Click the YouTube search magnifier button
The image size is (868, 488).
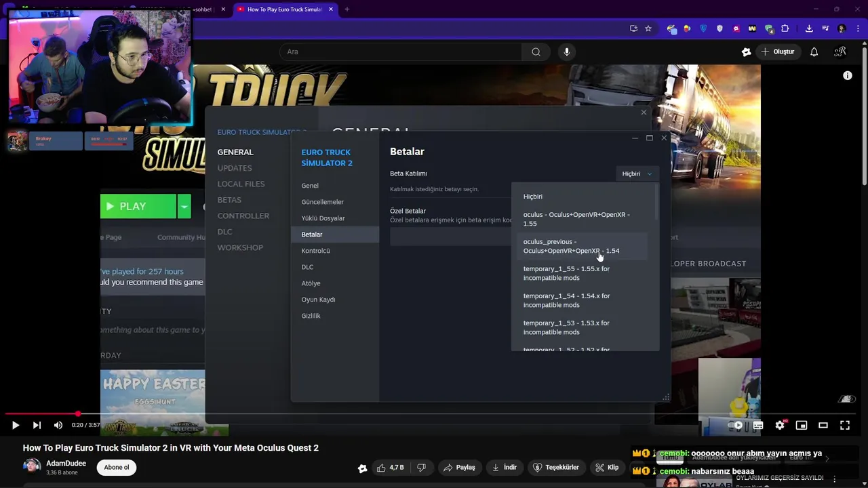click(x=536, y=52)
